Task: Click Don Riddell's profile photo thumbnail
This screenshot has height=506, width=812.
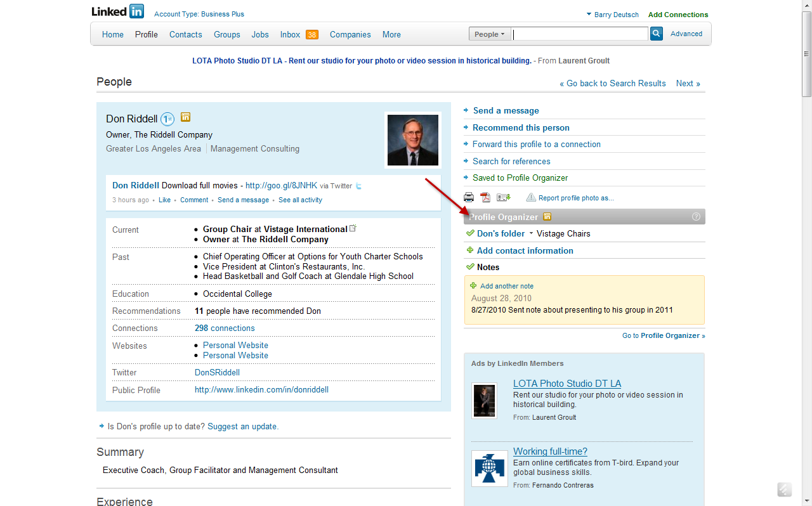Action: pos(412,140)
